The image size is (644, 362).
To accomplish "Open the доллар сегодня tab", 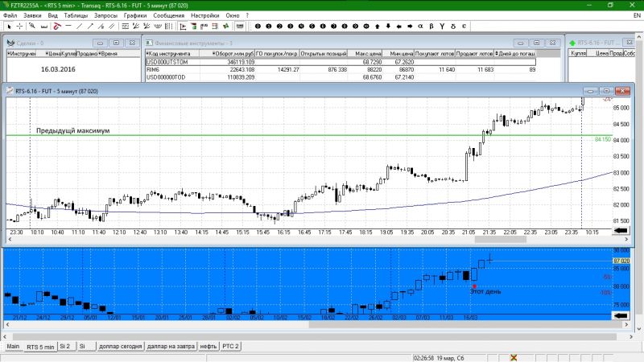I will pyautogui.click(x=120, y=346).
